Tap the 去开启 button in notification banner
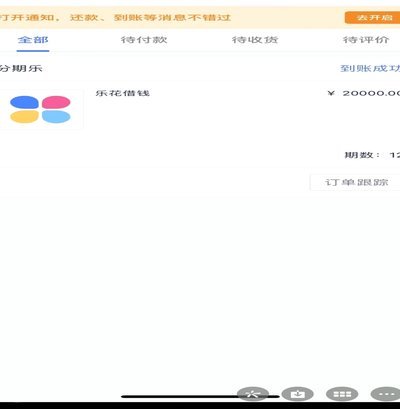The width and height of the screenshot is (400, 409). [372, 17]
